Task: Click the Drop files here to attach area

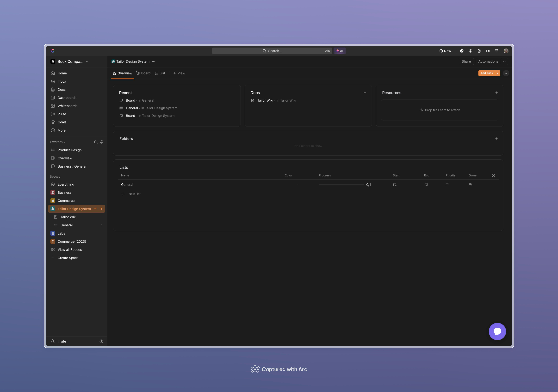Action: pyautogui.click(x=439, y=110)
